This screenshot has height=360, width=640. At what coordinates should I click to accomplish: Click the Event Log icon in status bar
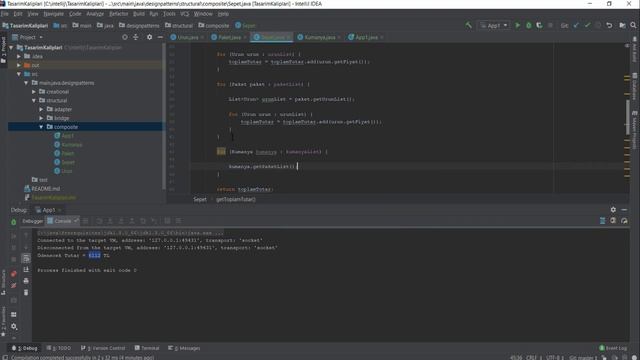pyautogui.click(x=602, y=348)
